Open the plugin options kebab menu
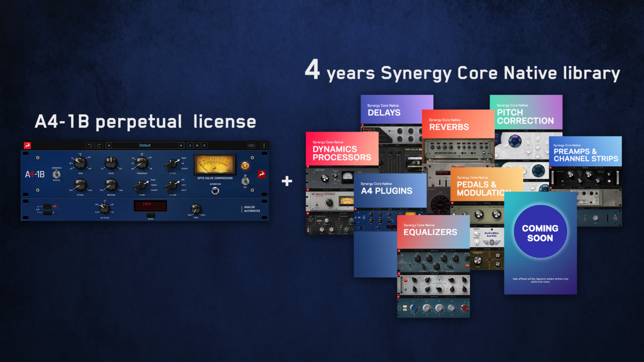The width and height of the screenshot is (644, 362). [264, 146]
